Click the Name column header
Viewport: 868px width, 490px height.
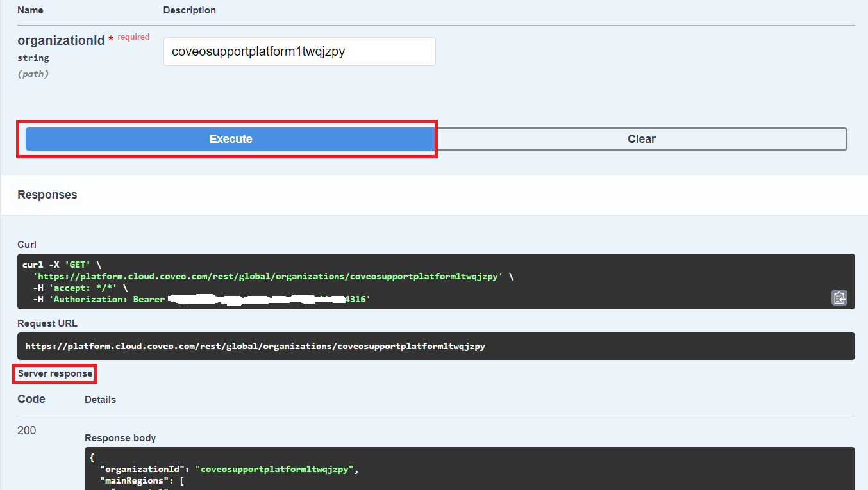coord(31,10)
